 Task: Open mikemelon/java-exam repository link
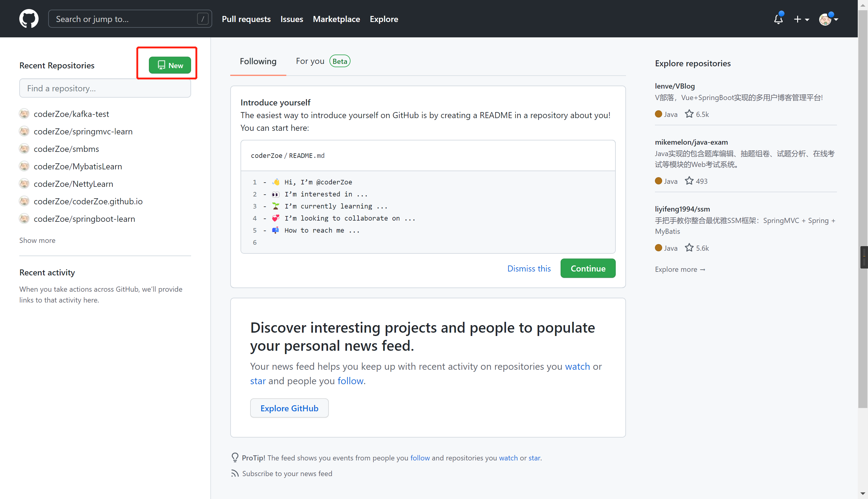[x=691, y=142]
